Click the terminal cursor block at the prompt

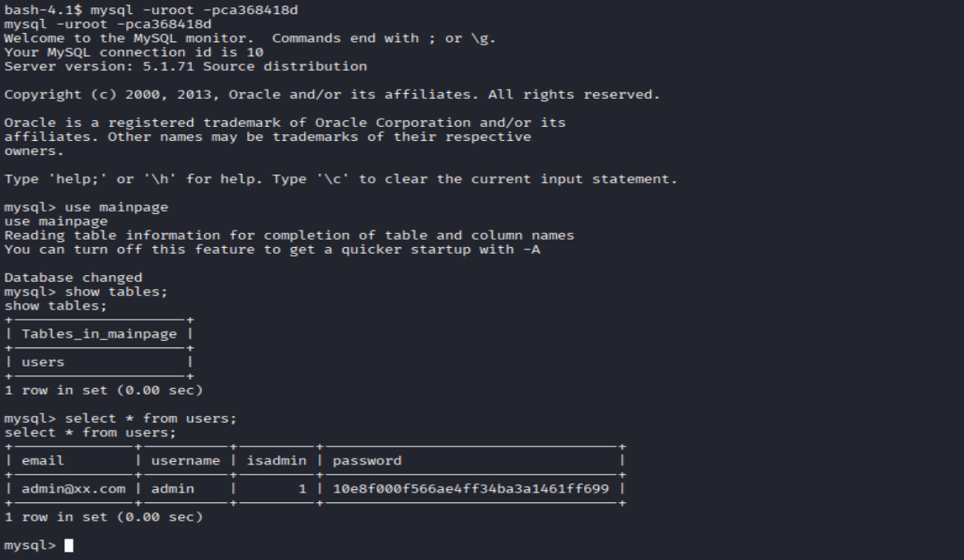coord(68,545)
